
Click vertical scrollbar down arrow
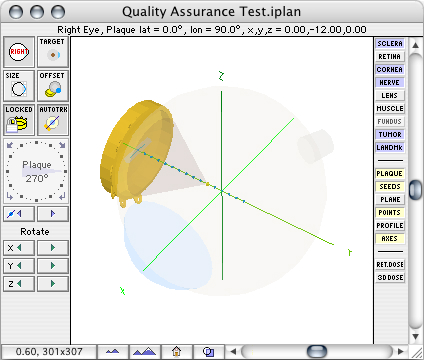415,336
